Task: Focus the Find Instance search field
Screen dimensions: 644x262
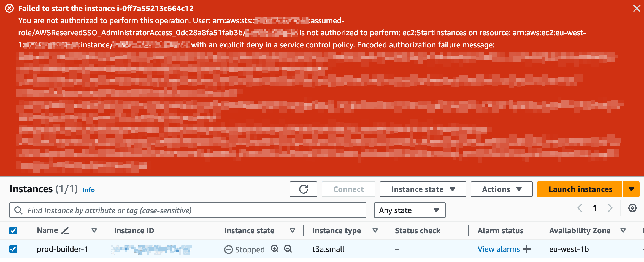Action: coord(188,210)
